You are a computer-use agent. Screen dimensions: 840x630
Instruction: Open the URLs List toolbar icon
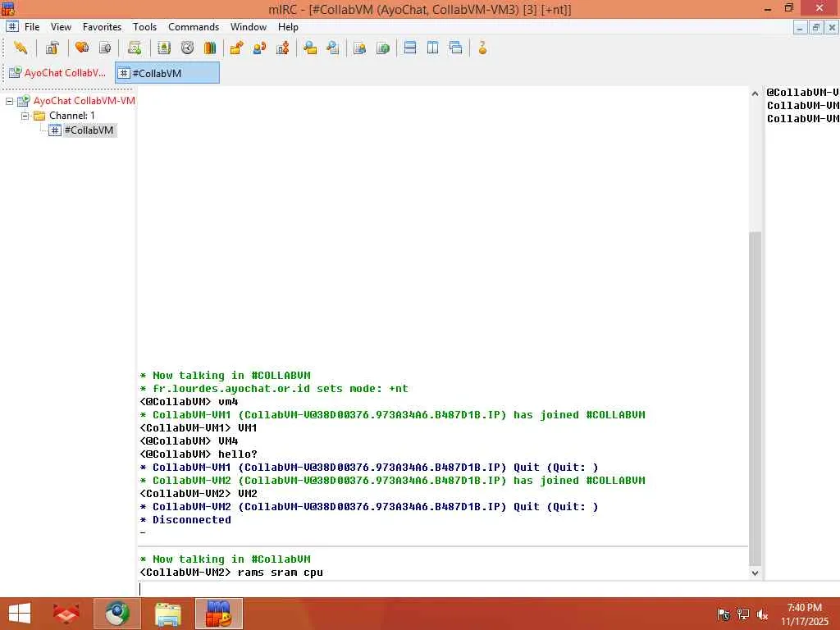(382, 48)
